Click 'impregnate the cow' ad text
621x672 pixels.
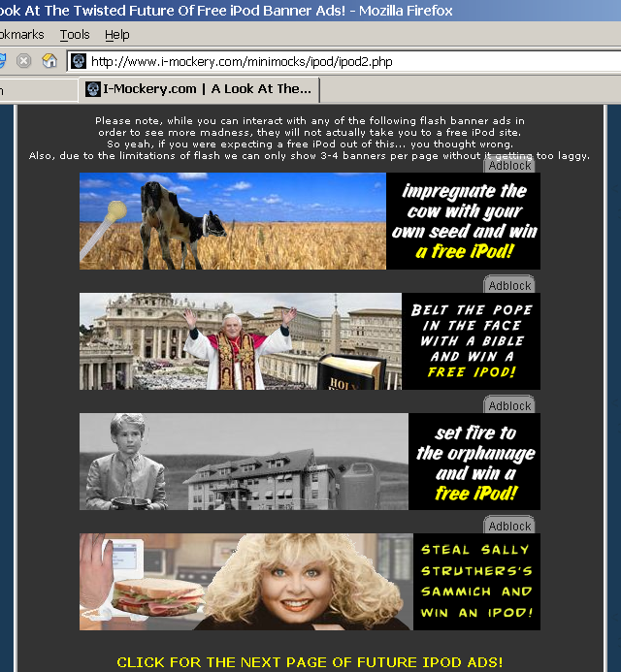[464, 221]
